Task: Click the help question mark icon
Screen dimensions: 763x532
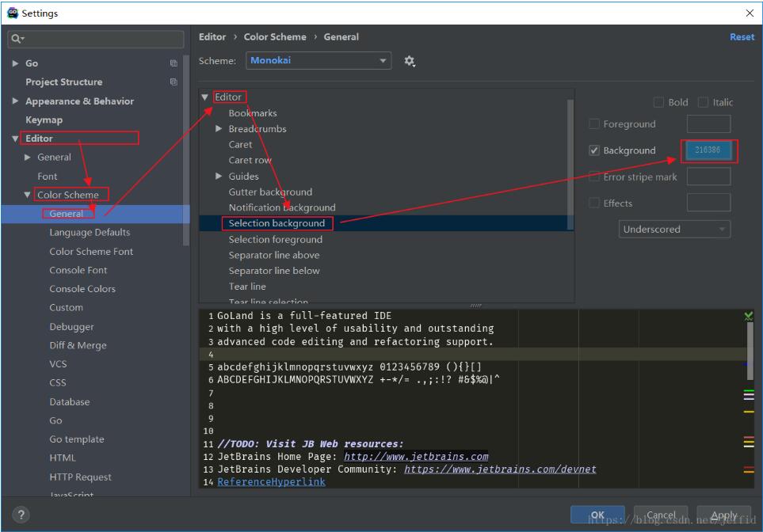Action: tap(21, 515)
